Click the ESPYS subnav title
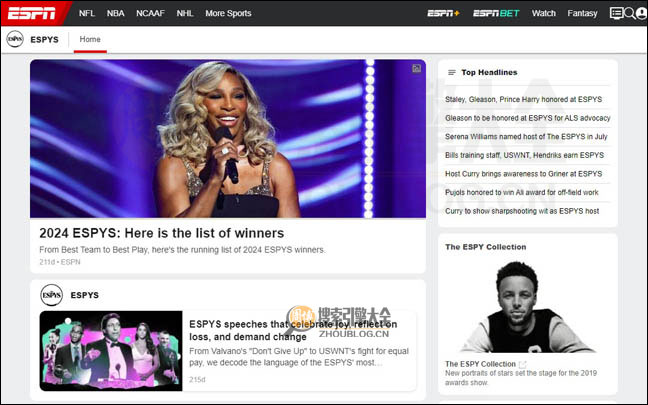The width and height of the screenshot is (648, 405). (44, 40)
